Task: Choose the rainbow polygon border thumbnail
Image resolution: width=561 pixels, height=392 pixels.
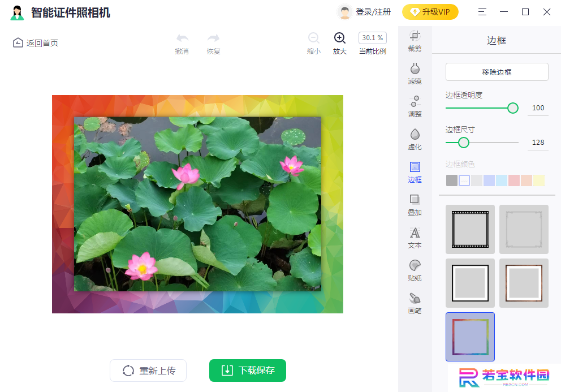Action: click(x=470, y=337)
